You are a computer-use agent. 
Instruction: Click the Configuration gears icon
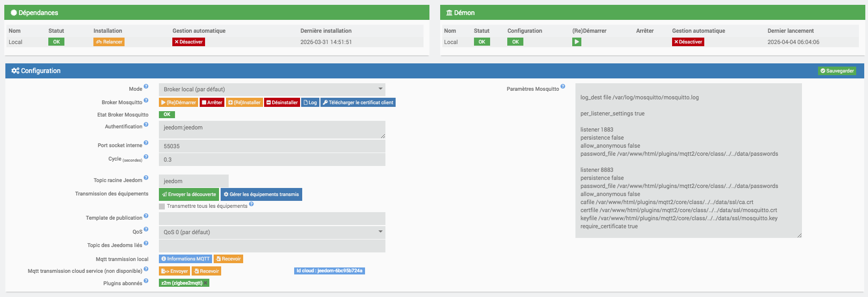[x=15, y=70]
